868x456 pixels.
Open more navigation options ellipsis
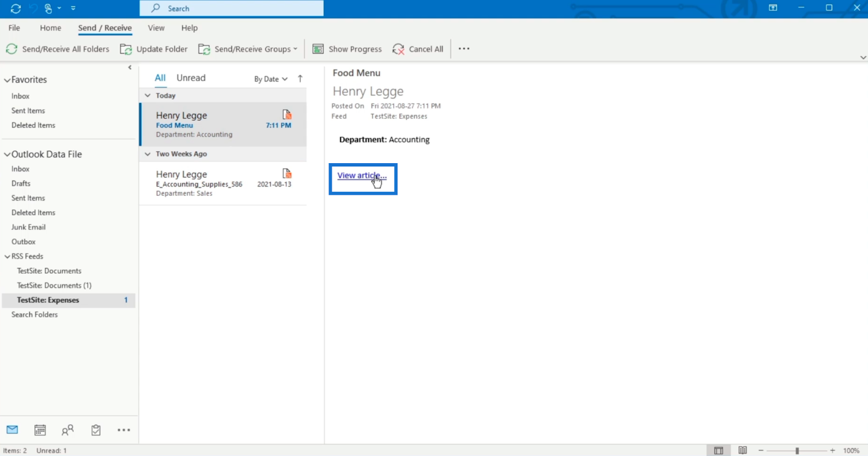click(x=124, y=430)
